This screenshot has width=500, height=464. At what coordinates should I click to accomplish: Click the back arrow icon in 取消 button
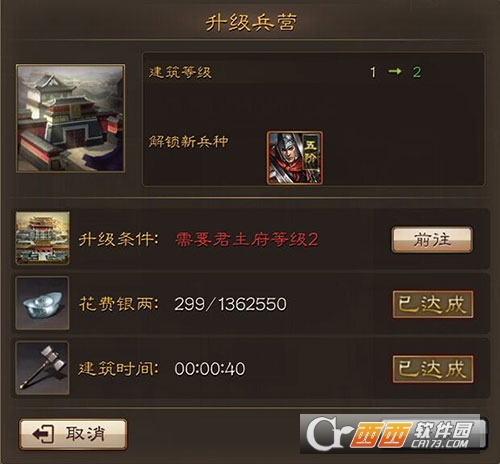pyautogui.click(x=43, y=434)
